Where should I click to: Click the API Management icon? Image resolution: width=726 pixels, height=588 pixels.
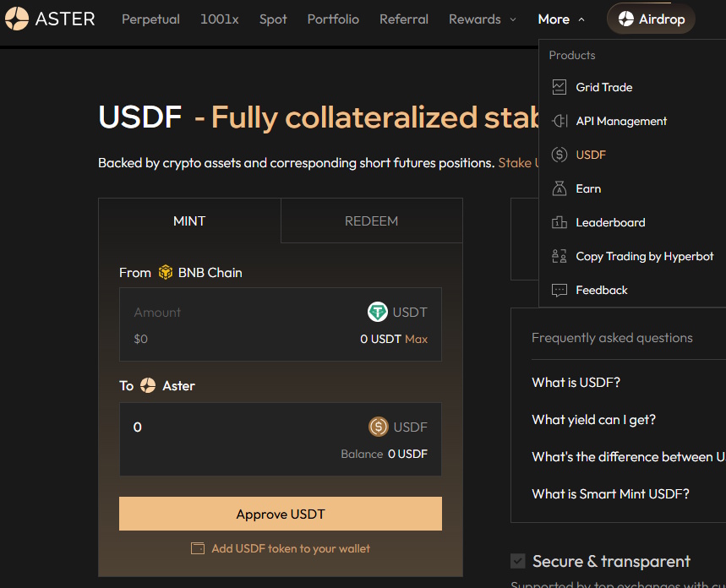click(559, 121)
